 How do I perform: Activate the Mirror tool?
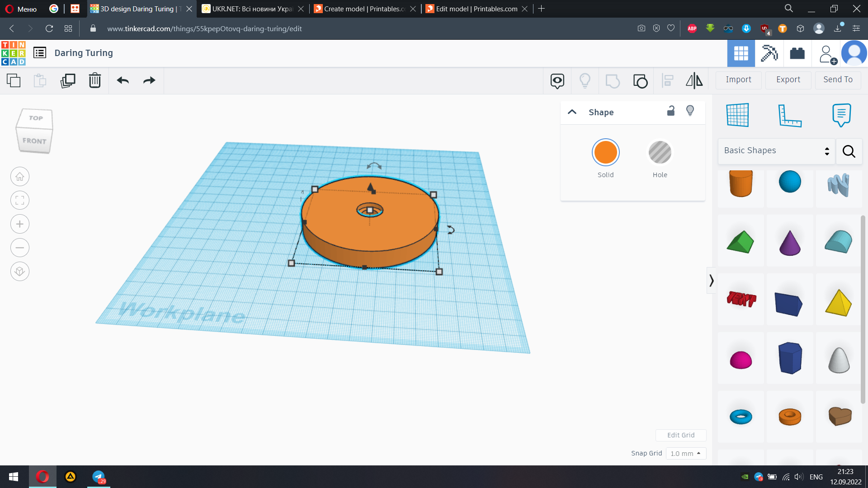click(694, 81)
